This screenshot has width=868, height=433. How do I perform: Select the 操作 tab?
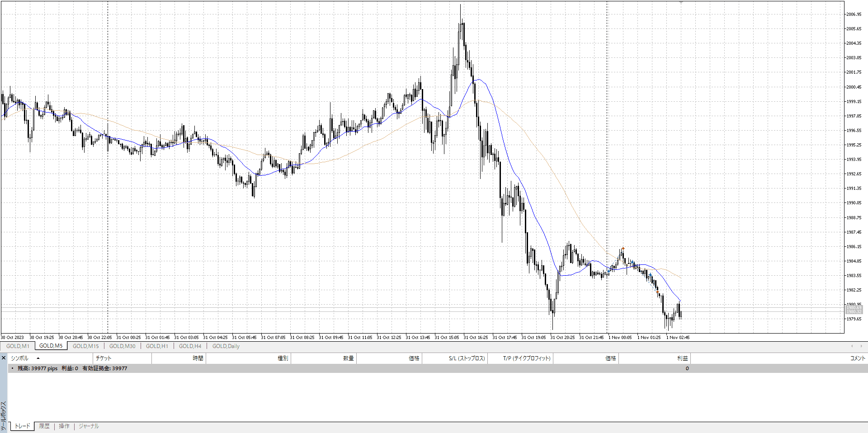pos(64,426)
